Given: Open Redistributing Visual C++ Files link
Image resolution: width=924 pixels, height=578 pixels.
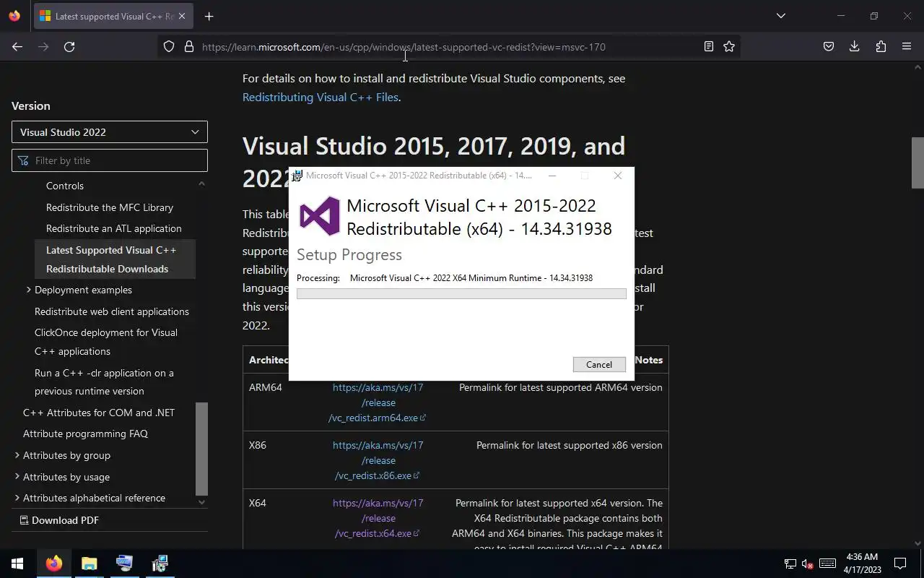Looking at the screenshot, I should point(320,97).
